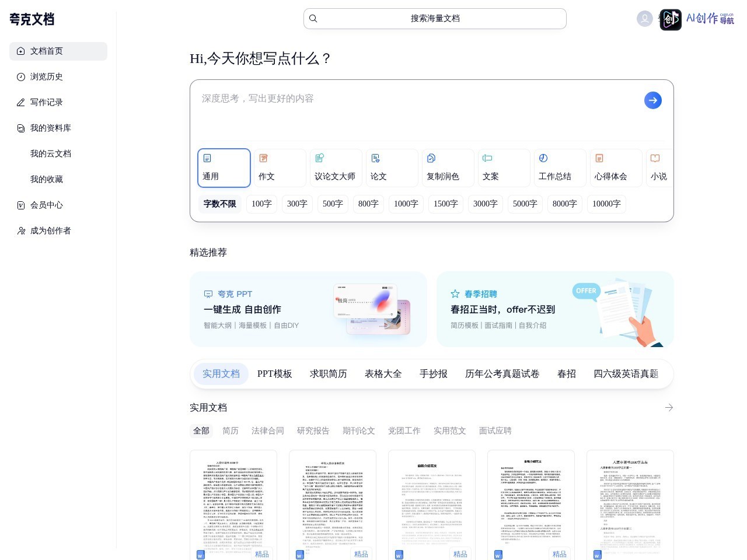
Task: Click the 我的资料库 library icon
Action: click(21, 128)
